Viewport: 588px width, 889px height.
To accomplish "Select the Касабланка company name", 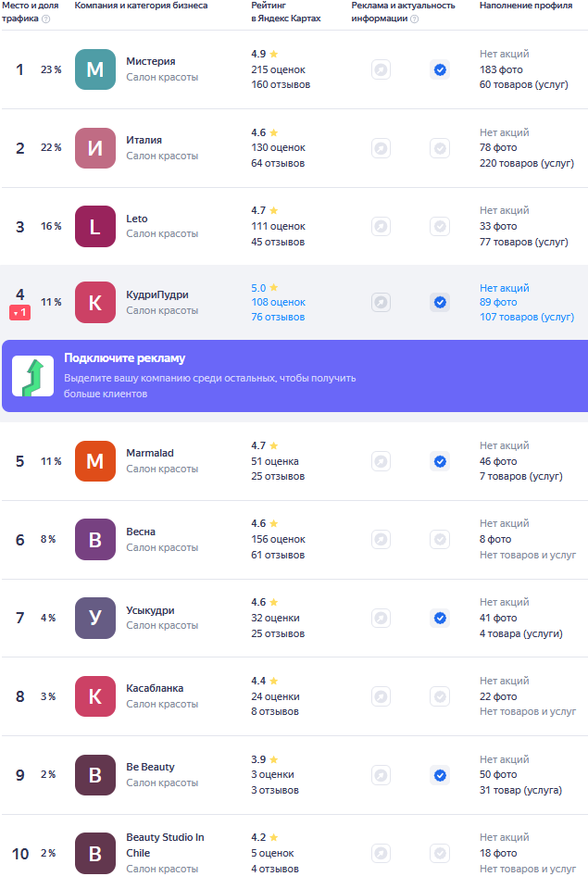I will point(155,688).
